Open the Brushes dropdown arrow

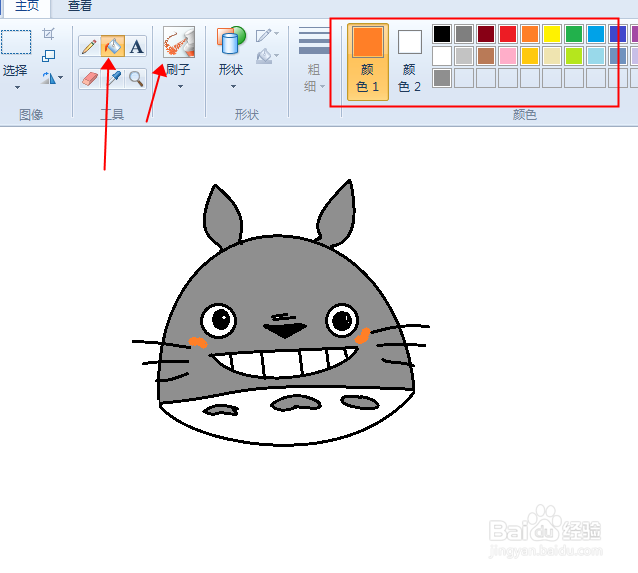click(180, 86)
